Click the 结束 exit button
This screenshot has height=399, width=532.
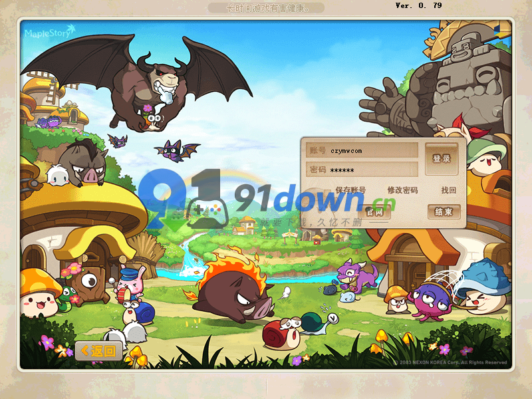tap(444, 212)
